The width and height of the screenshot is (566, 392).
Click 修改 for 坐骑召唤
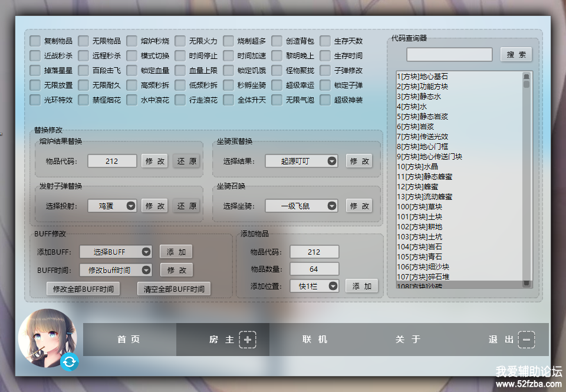(x=359, y=206)
